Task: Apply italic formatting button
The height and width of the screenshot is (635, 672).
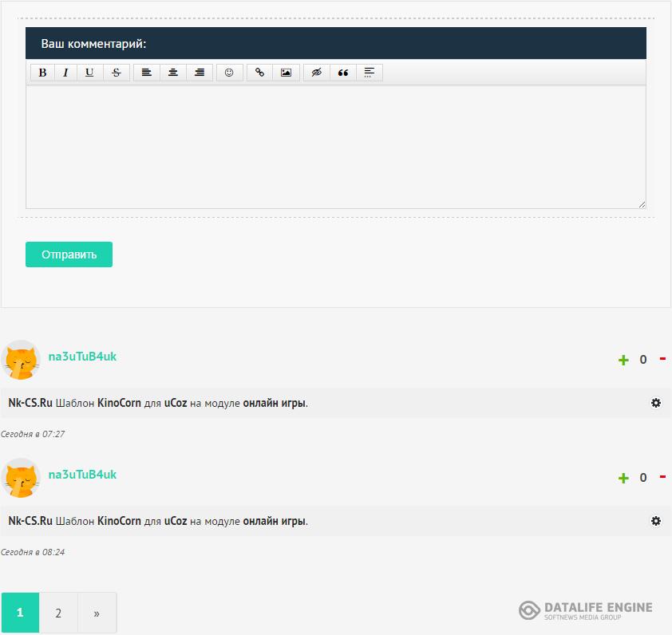Action: click(65, 73)
